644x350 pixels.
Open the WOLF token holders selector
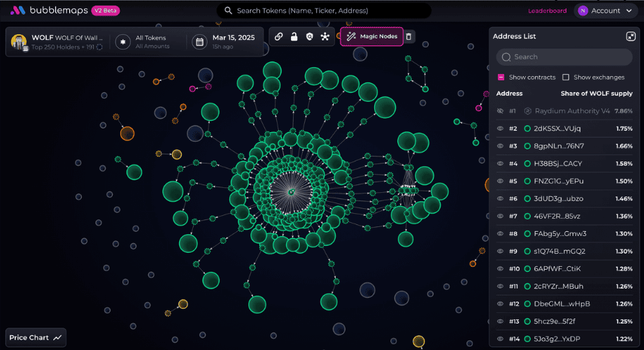click(x=57, y=42)
